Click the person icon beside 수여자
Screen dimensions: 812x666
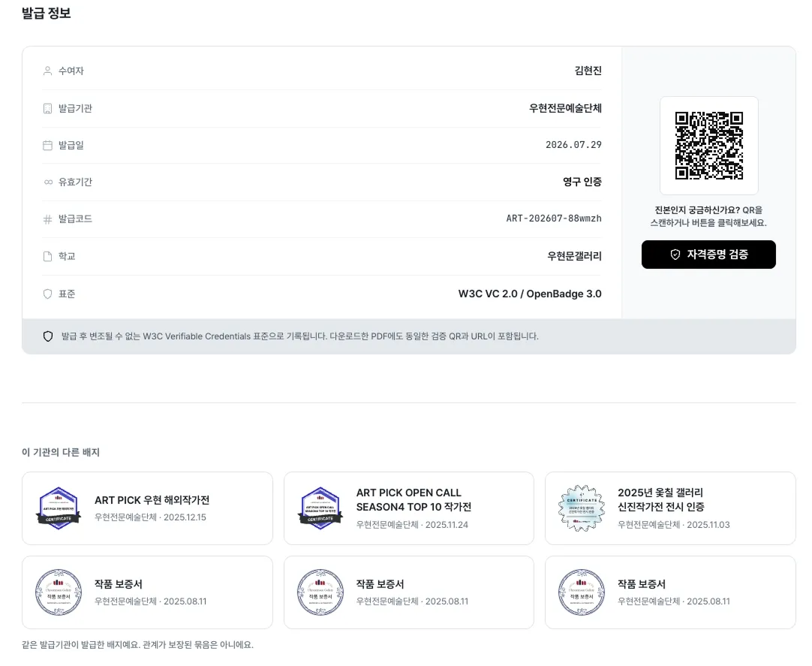pos(47,71)
